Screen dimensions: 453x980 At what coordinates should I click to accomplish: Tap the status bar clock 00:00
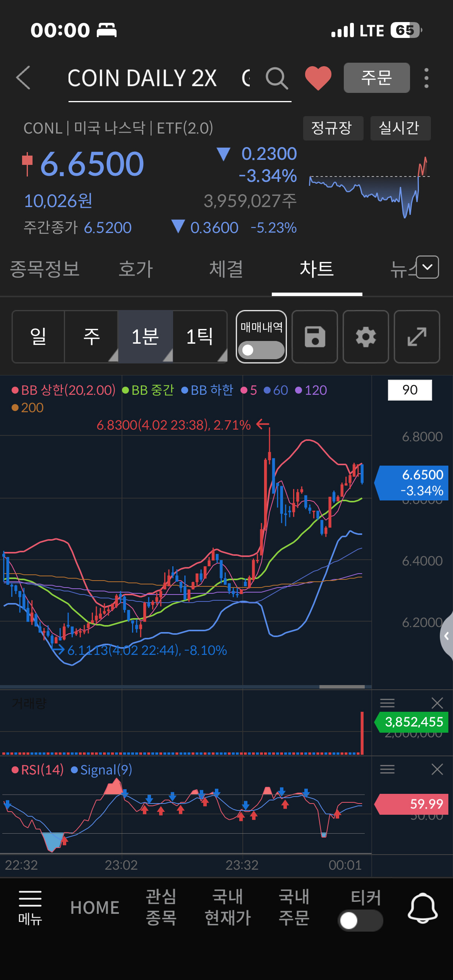click(60, 30)
